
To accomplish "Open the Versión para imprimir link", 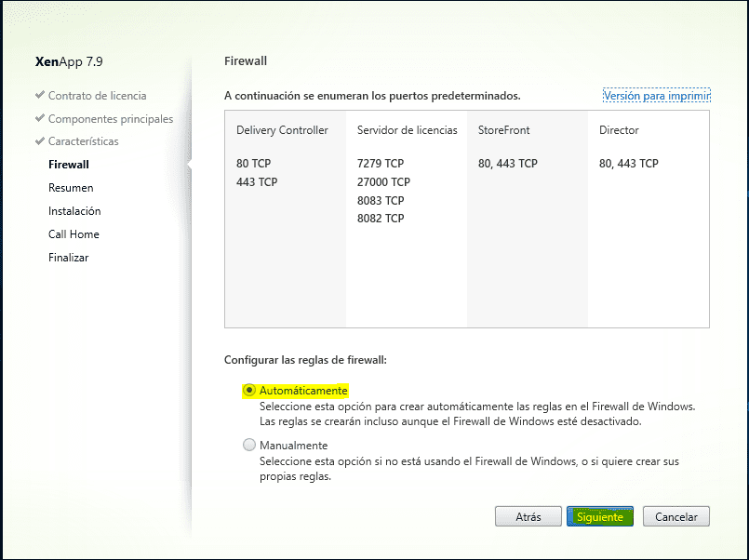I will point(656,96).
